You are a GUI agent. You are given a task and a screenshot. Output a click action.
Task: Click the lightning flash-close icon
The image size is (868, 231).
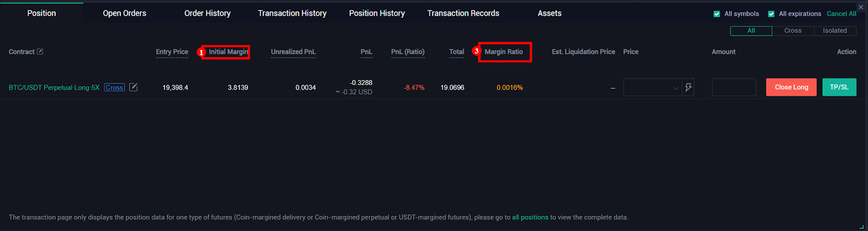pos(688,87)
